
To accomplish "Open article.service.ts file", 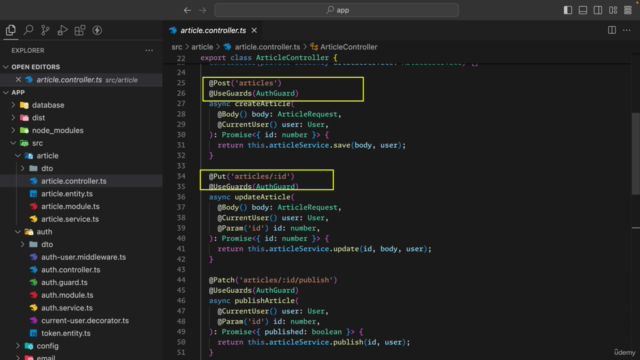I will (70, 219).
